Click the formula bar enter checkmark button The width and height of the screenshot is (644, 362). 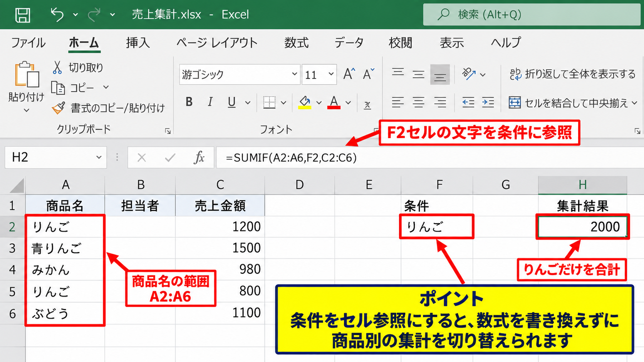coord(170,157)
